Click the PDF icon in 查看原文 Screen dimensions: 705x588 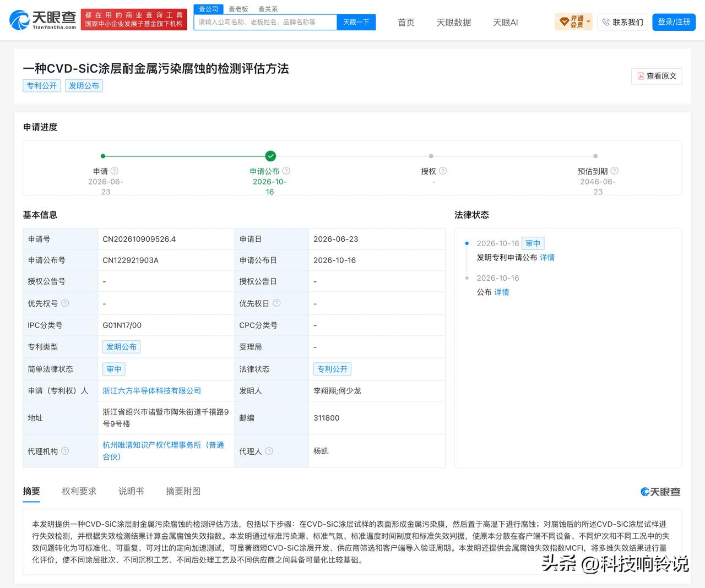641,76
